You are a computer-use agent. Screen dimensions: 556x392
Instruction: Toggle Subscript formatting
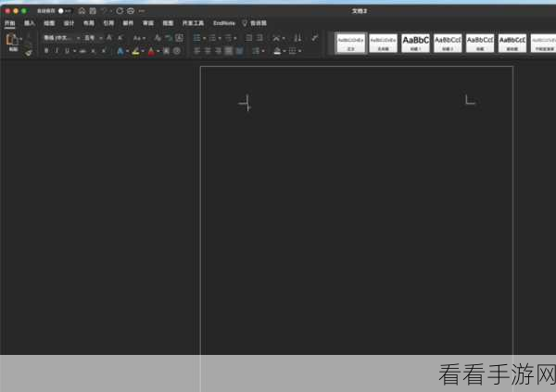pyautogui.click(x=94, y=51)
